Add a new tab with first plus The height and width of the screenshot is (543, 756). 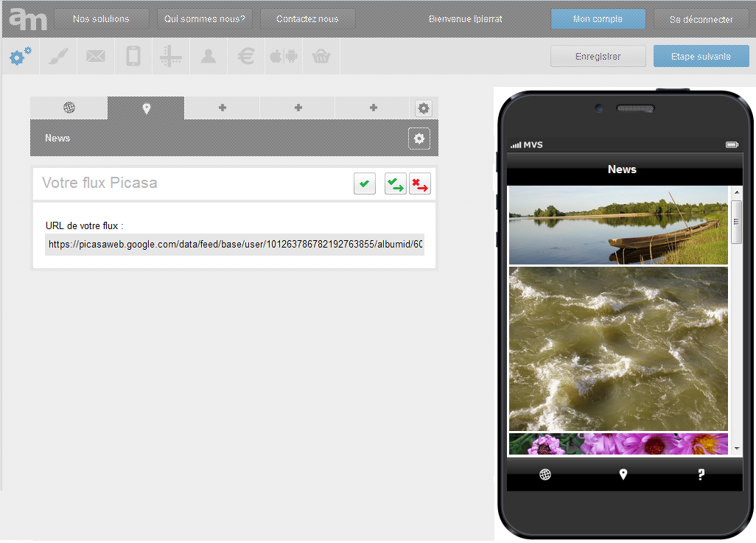coord(222,108)
